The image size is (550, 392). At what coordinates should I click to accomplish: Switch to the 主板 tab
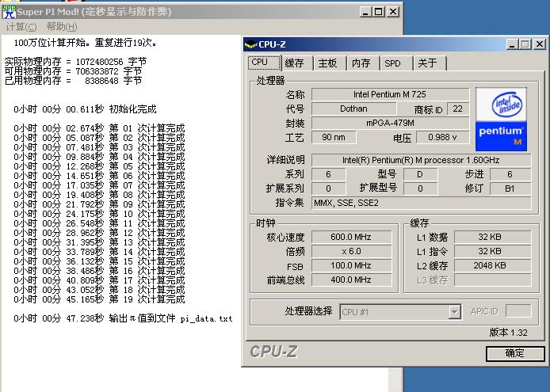[327, 63]
